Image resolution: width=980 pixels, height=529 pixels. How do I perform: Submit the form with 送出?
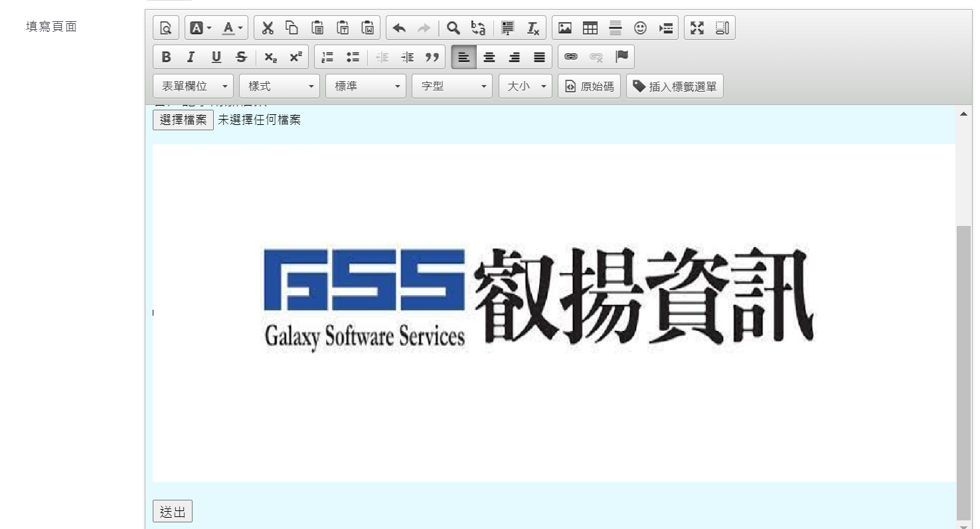[x=173, y=512]
